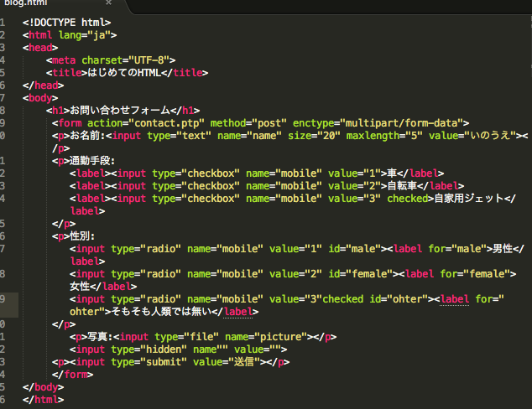
Task: Click the opening <body> tag
Action: [x=40, y=98]
